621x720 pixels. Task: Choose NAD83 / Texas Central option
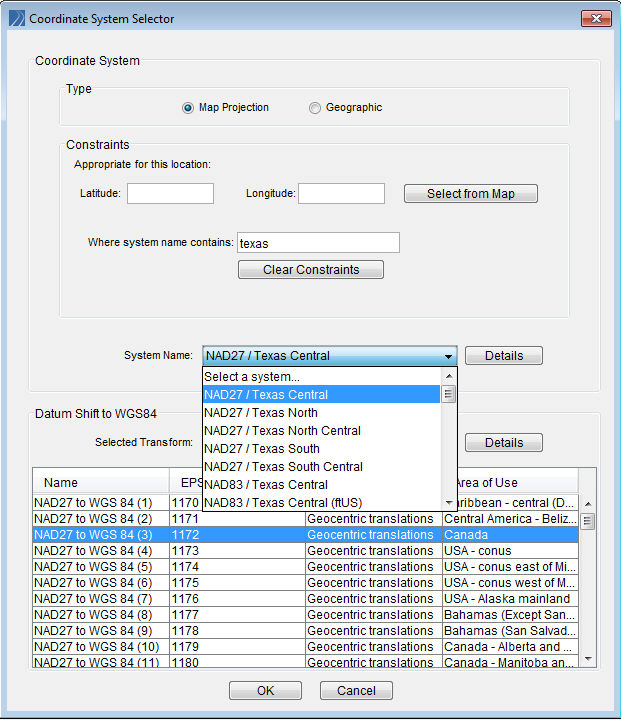(322, 484)
